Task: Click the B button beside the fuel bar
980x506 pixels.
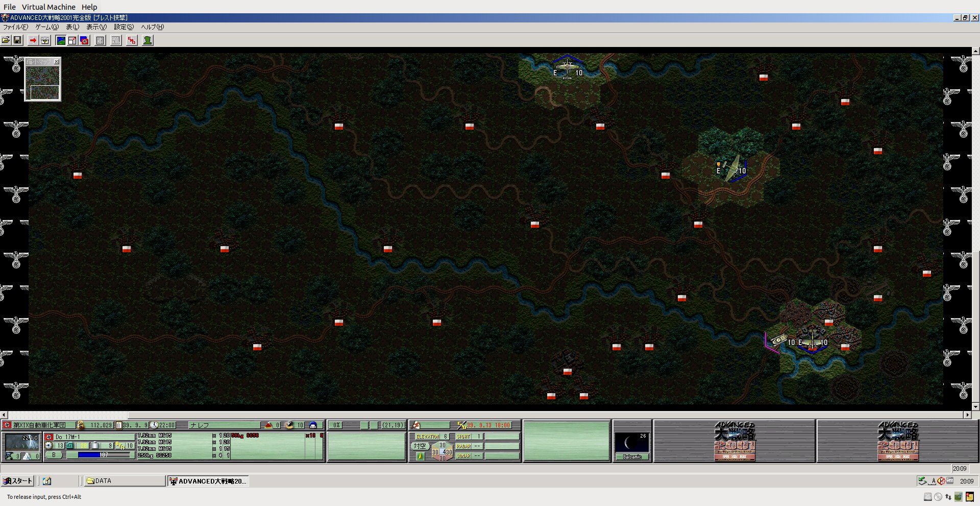Action: [54, 454]
